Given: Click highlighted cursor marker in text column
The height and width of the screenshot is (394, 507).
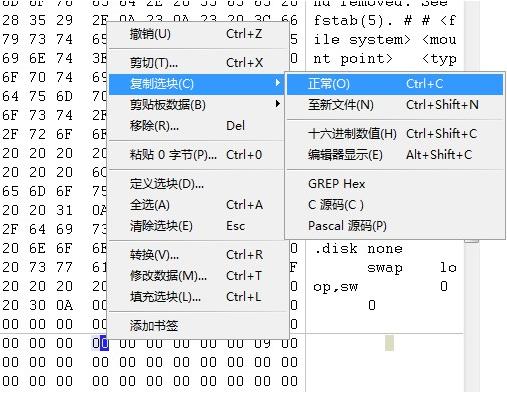Looking at the screenshot, I should [389, 343].
